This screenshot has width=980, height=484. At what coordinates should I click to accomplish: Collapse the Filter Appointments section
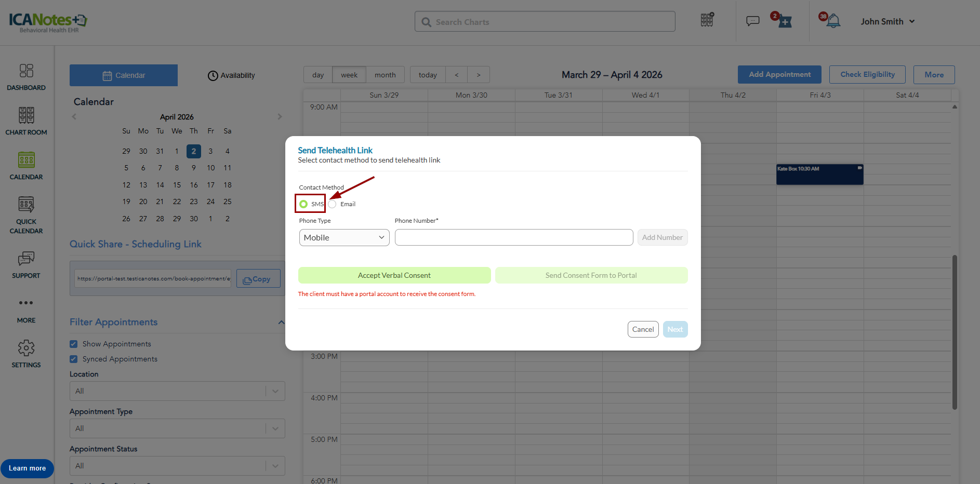[x=281, y=322]
